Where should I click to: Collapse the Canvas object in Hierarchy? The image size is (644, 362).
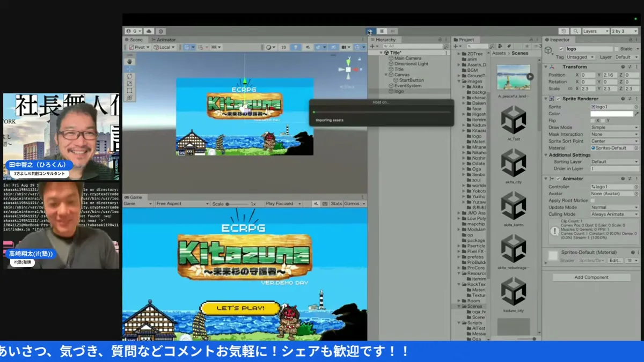[x=385, y=75]
